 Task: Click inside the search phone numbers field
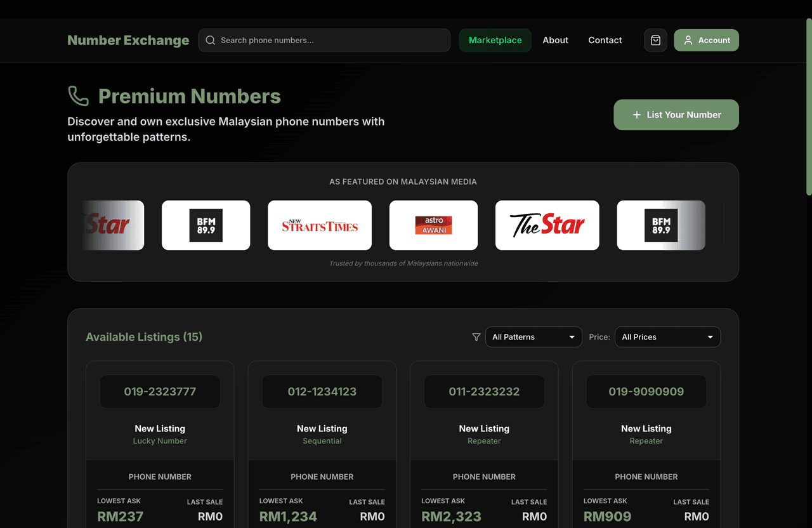tap(324, 40)
